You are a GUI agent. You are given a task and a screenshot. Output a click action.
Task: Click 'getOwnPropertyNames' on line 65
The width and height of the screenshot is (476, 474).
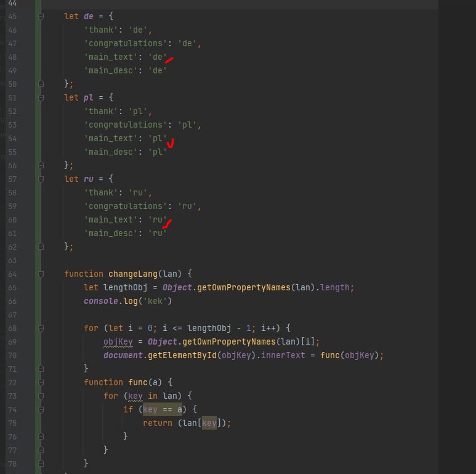coord(244,287)
